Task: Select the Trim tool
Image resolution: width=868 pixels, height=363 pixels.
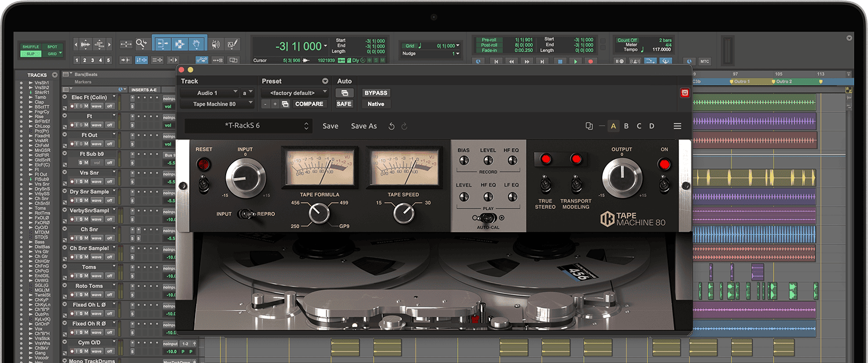Action: [163, 44]
